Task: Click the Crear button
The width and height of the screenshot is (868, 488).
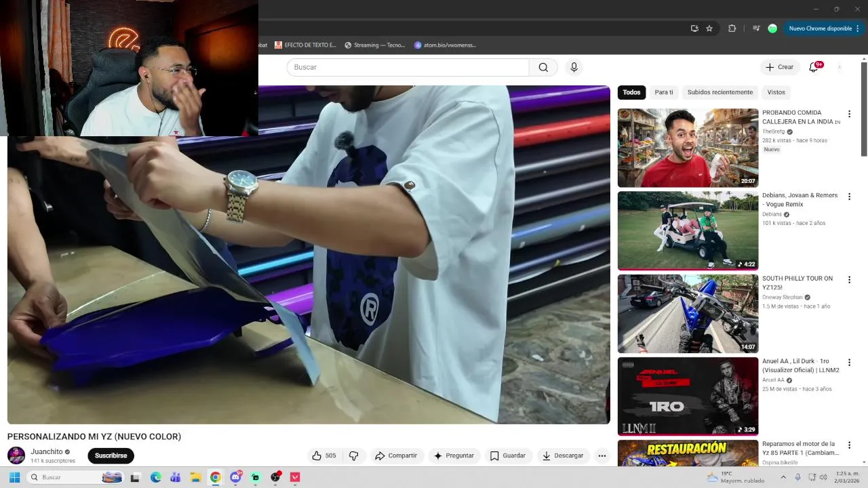Action: [x=779, y=67]
